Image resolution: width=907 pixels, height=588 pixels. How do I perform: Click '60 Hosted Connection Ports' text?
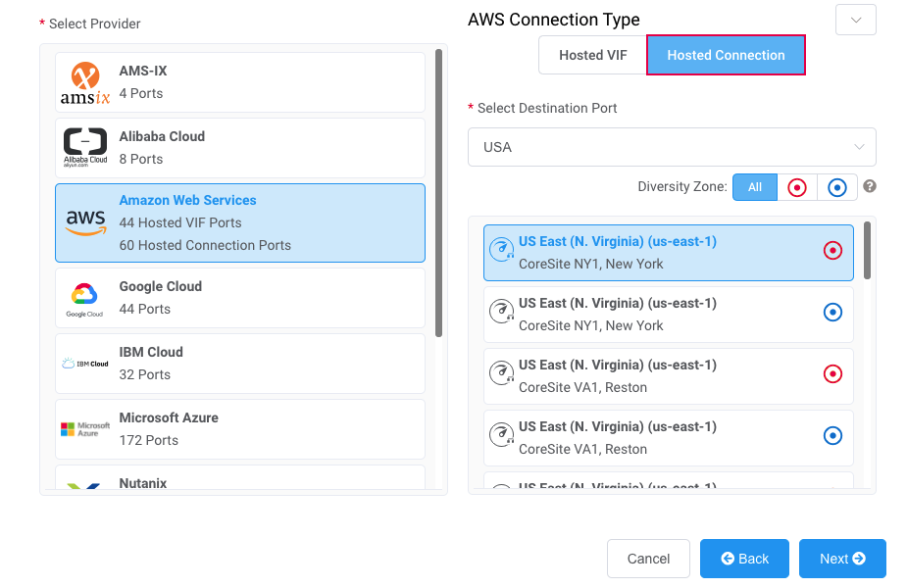pos(205,245)
